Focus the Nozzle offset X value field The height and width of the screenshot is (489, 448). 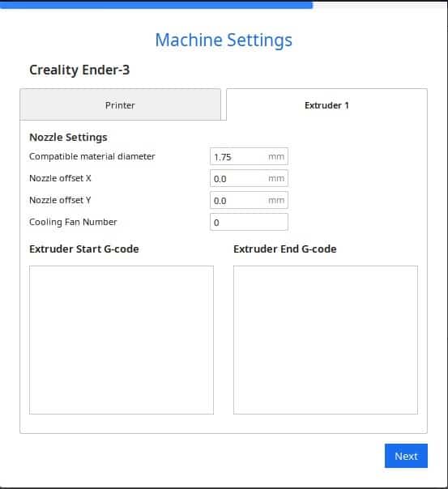pos(249,178)
